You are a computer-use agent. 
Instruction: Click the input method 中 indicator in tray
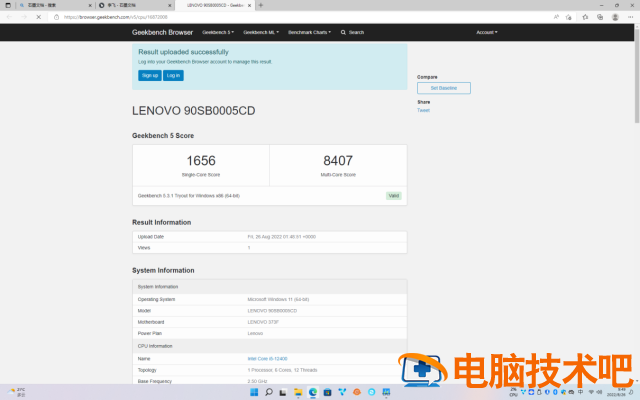[x=580, y=392]
